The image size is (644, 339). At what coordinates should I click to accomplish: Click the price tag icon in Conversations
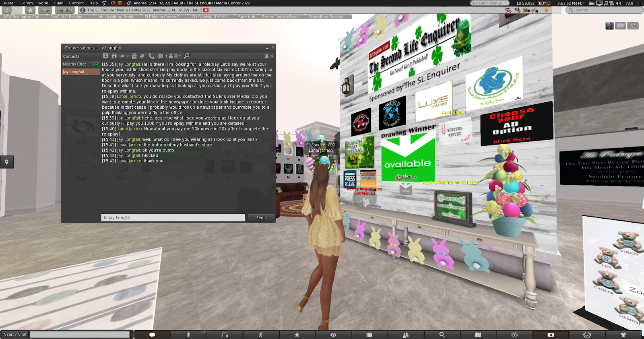tap(142, 56)
